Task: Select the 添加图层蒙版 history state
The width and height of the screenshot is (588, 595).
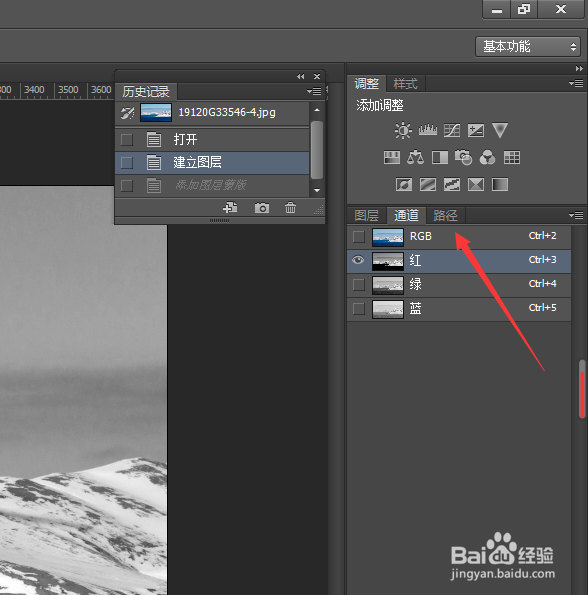Action: pos(212,186)
